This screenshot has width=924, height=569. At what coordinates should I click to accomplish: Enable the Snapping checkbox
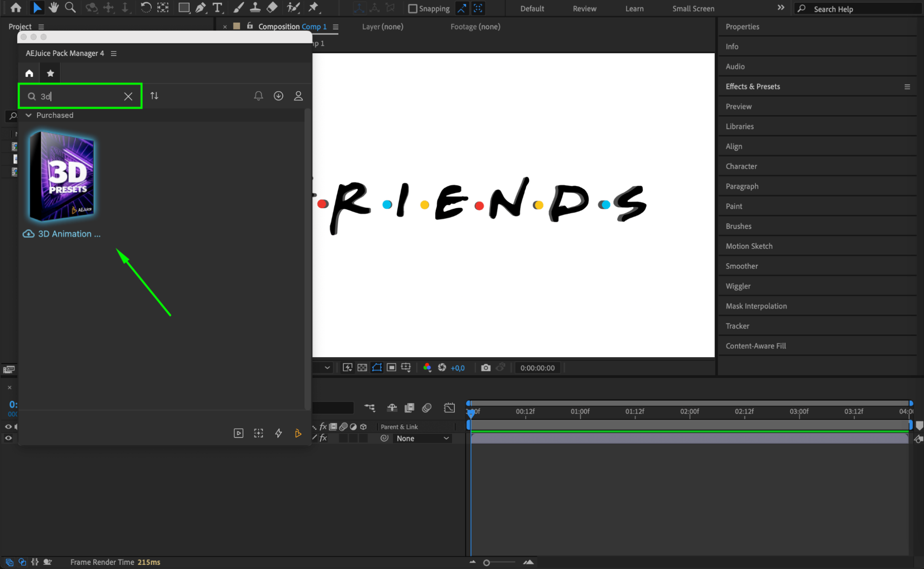(413, 9)
